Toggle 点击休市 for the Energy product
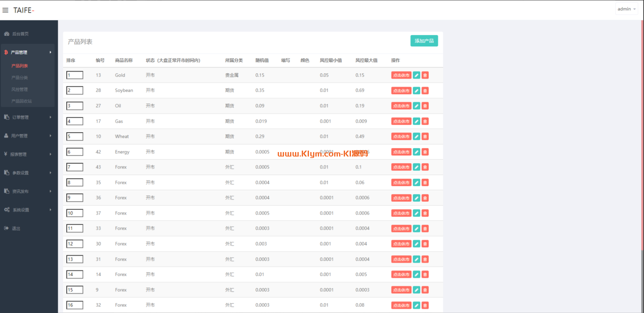Viewport: 644px width, 313px height. [x=401, y=152]
